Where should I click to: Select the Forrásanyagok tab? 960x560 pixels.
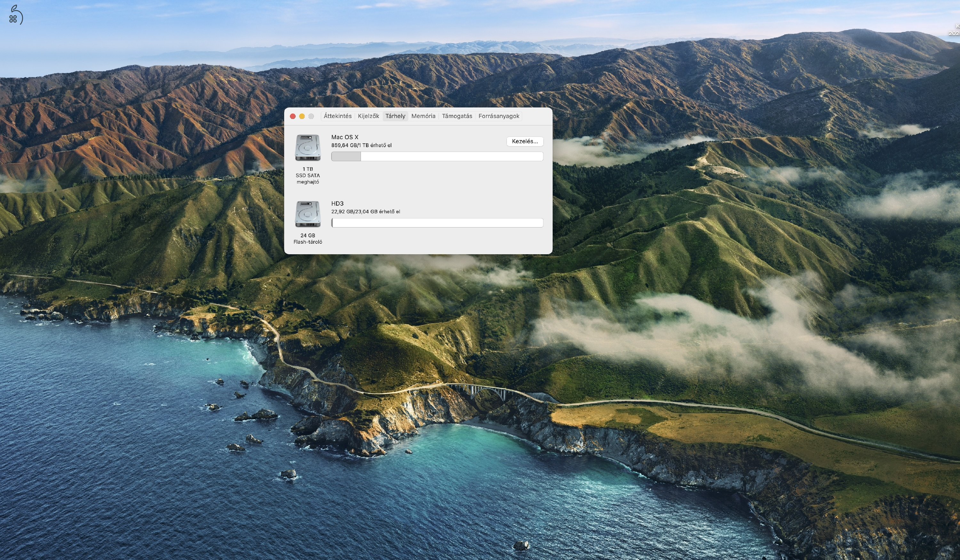499,116
